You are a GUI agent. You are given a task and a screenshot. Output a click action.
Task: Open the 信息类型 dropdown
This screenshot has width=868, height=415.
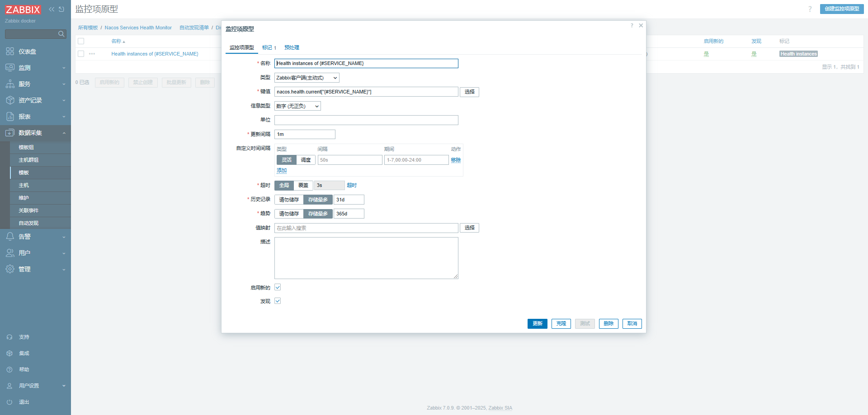[297, 106]
